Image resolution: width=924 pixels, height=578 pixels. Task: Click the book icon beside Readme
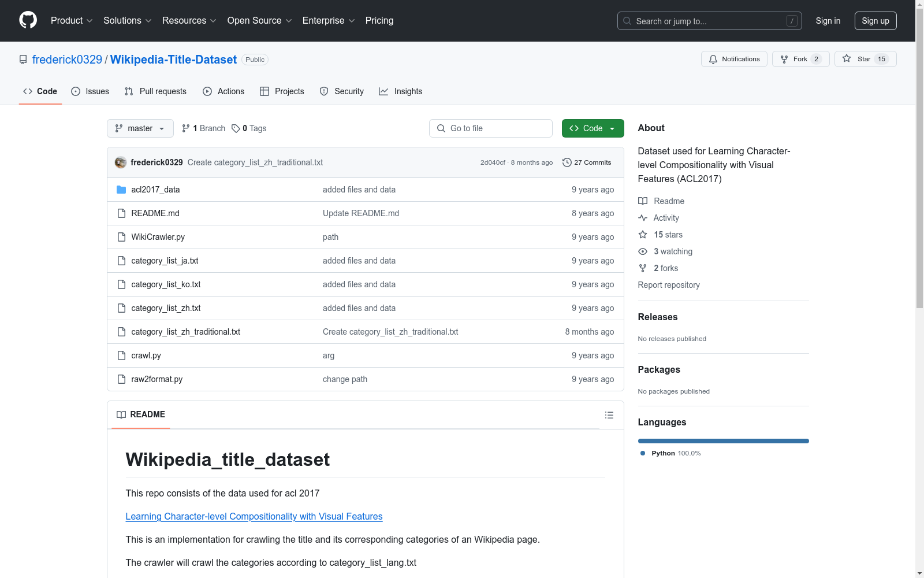coord(643,201)
